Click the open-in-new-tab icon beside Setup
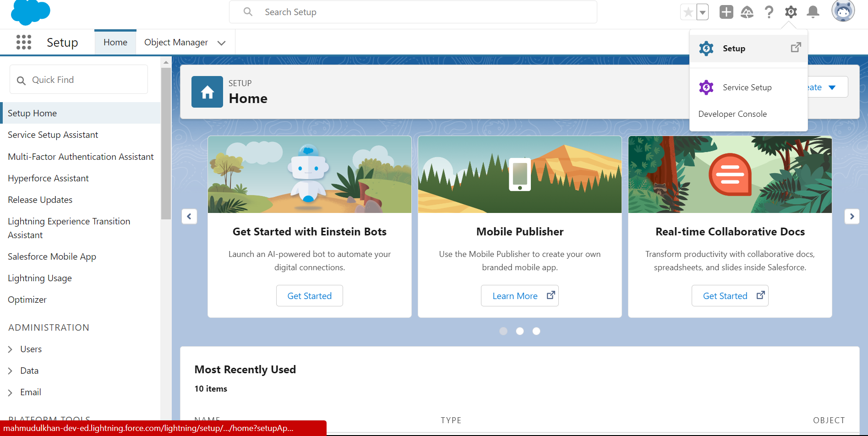Viewport: 868px width, 436px height. (796, 47)
